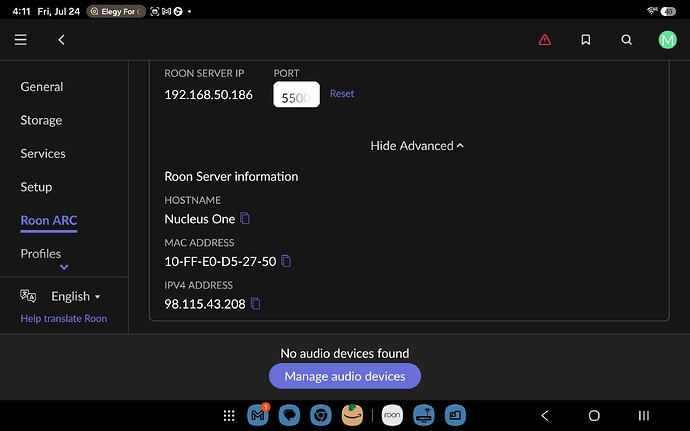Screen dimensions: 690x431
Task: Open the hamburger navigation menu
Action: (x=20, y=40)
